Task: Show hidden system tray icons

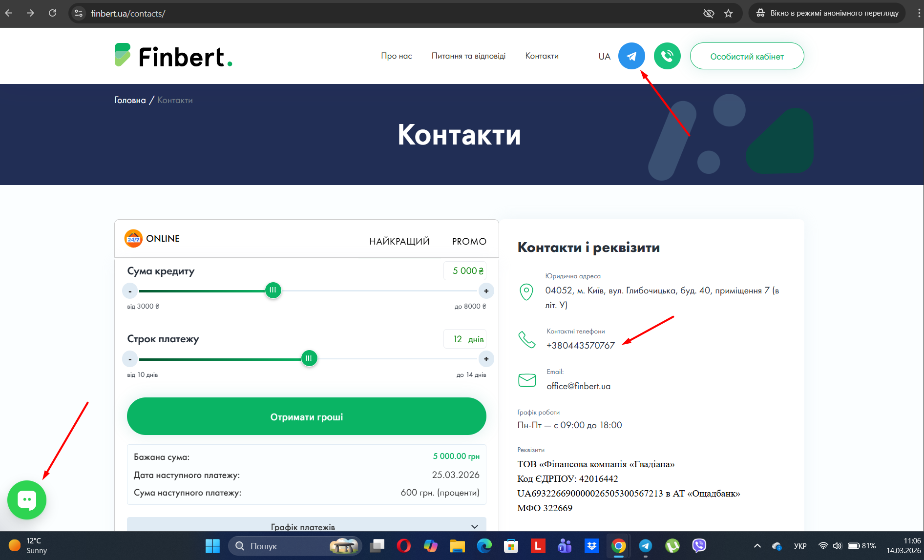Action: pyautogui.click(x=757, y=546)
